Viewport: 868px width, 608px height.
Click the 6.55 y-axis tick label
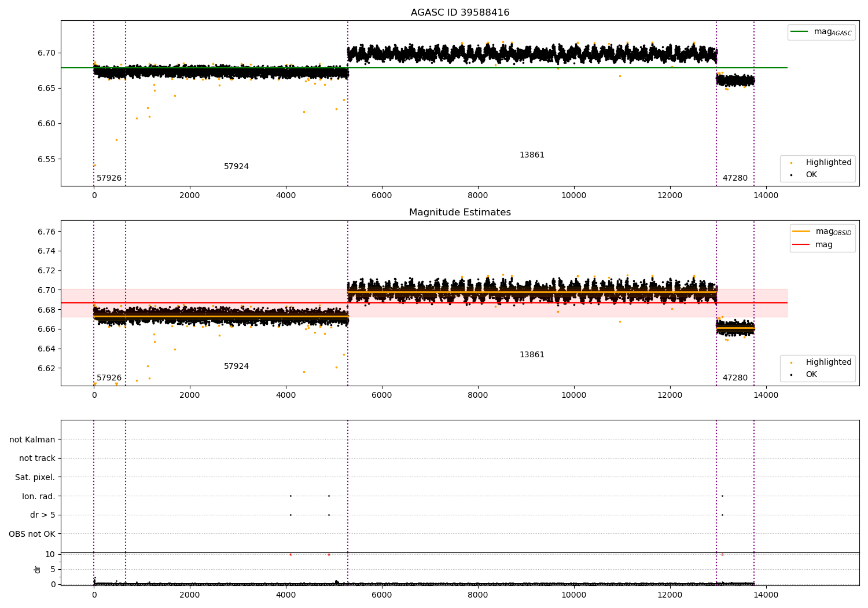click(46, 159)
